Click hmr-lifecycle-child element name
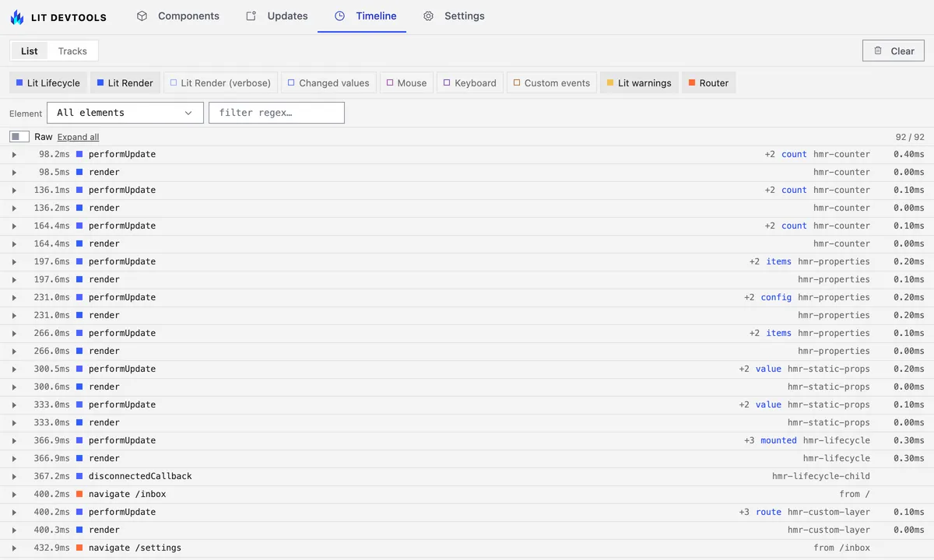 (x=820, y=476)
